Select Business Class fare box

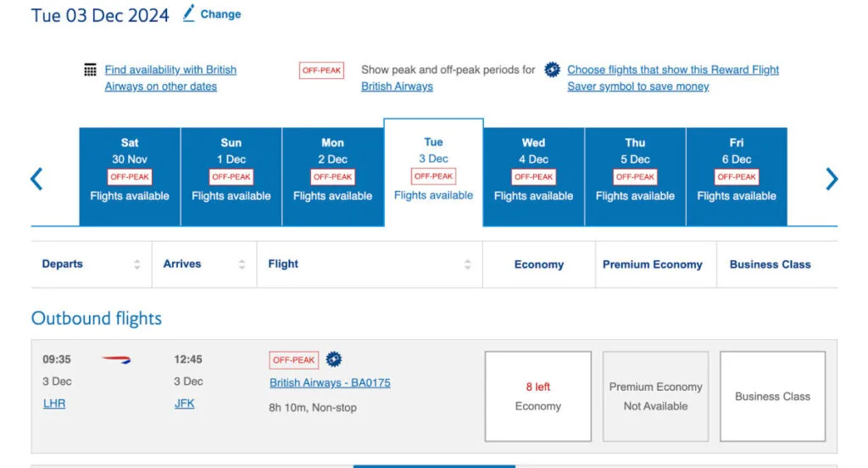(x=773, y=397)
